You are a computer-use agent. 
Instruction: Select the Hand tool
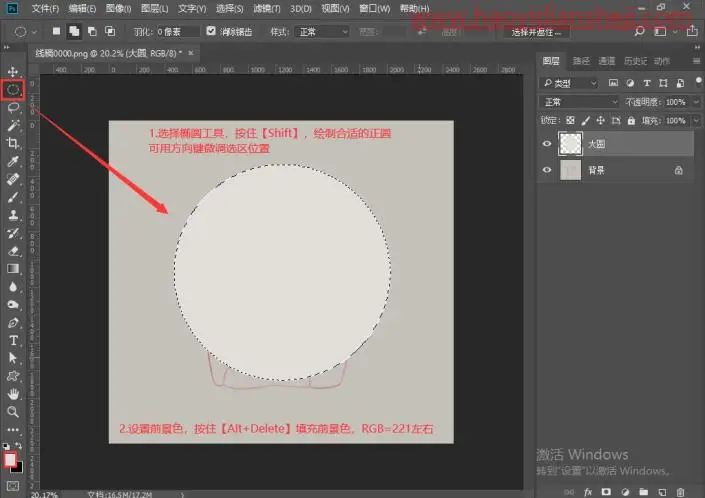pyautogui.click(x=13, y=394)
